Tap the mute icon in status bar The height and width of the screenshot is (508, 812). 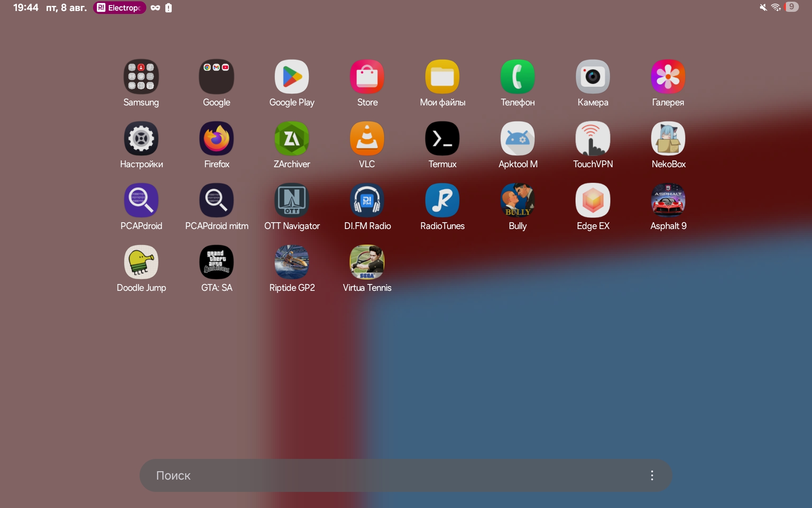763,7
